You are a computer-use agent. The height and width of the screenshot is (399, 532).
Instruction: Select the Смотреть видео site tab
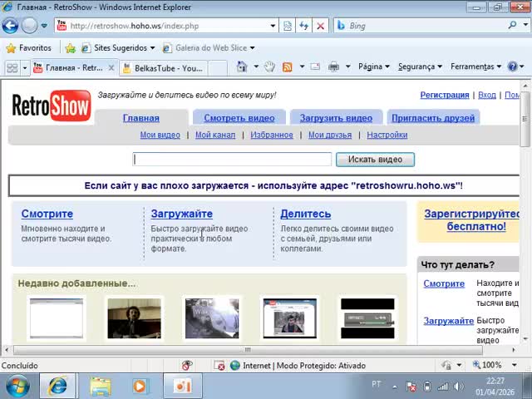click(x=239, y=118)
